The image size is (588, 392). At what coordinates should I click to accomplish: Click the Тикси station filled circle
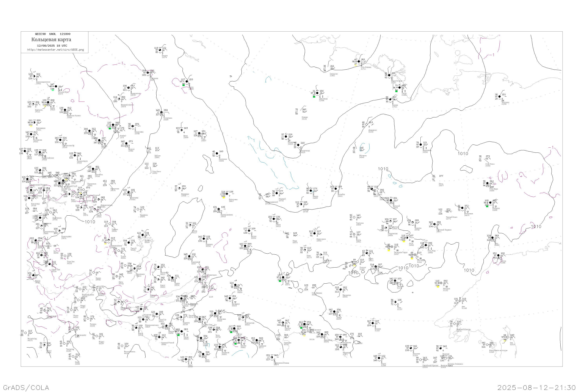pos(399,88)
